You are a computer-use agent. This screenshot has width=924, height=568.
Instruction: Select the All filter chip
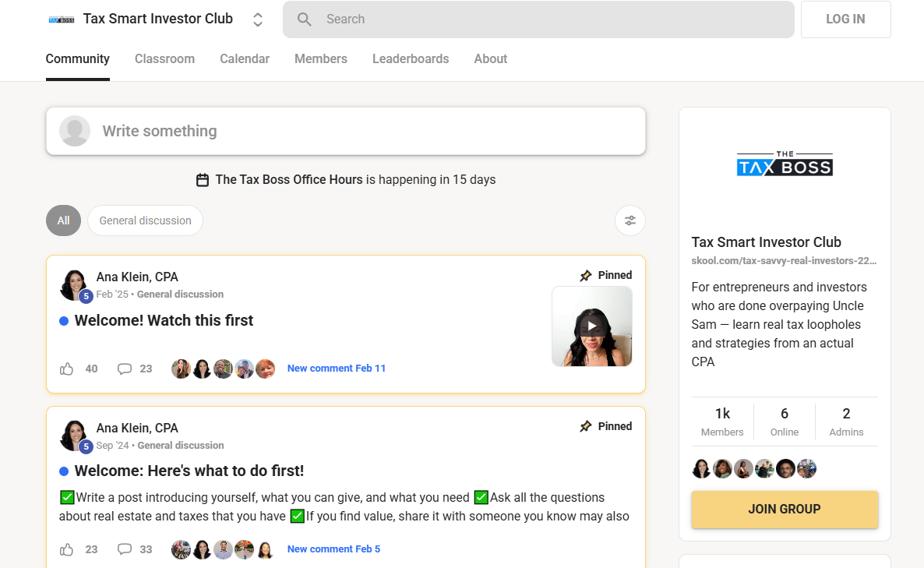tap(64, 220)
